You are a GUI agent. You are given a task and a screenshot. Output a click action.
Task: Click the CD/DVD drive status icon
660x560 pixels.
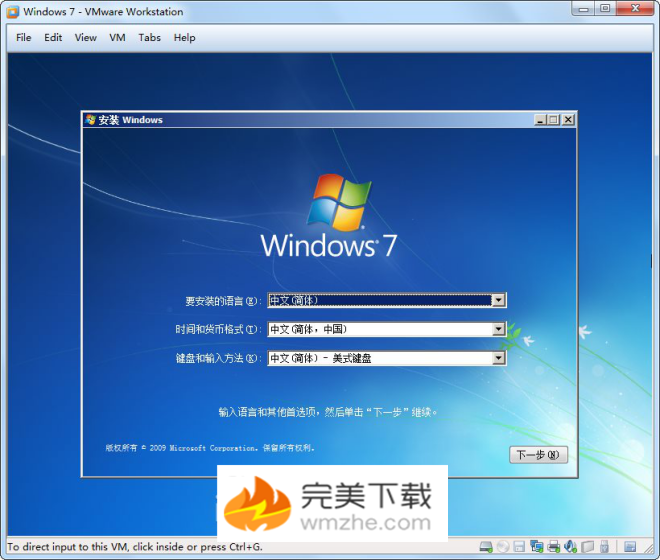click(503, 547)
